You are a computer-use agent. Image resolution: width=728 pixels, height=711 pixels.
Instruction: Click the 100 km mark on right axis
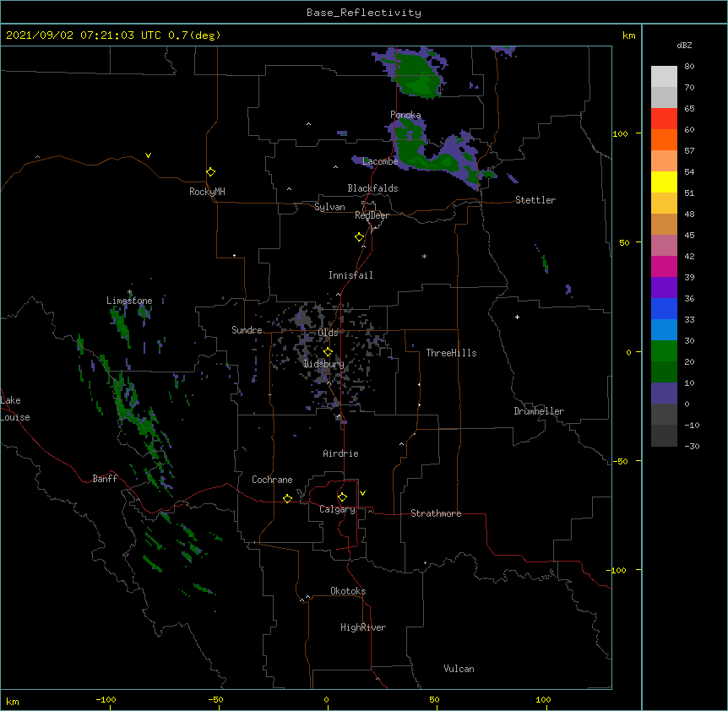click(x=620, y=133)
